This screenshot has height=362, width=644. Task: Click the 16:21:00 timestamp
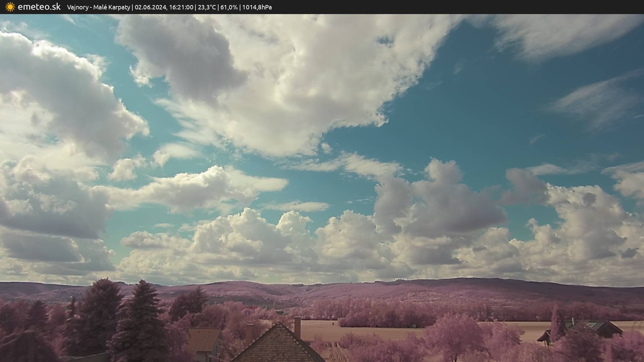(x=181, y=7)
